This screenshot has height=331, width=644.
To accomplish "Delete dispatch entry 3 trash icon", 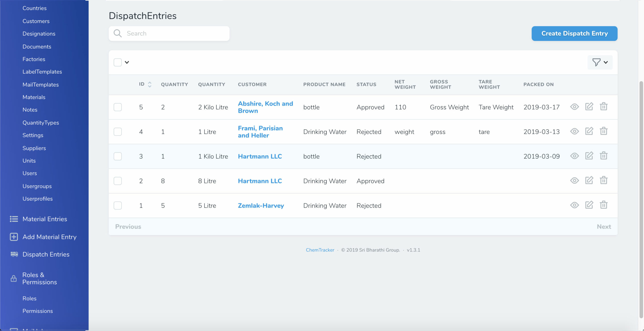I will tap(603, 156).
